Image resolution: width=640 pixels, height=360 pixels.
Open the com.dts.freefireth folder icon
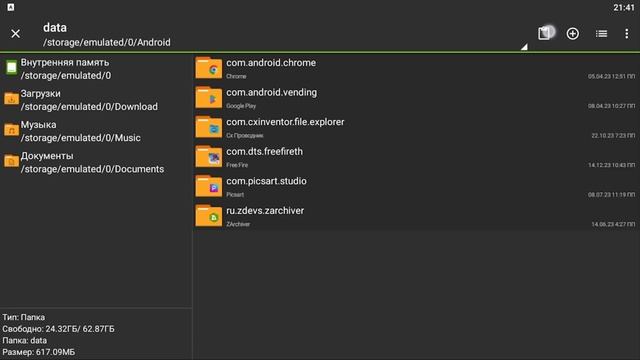209,157
